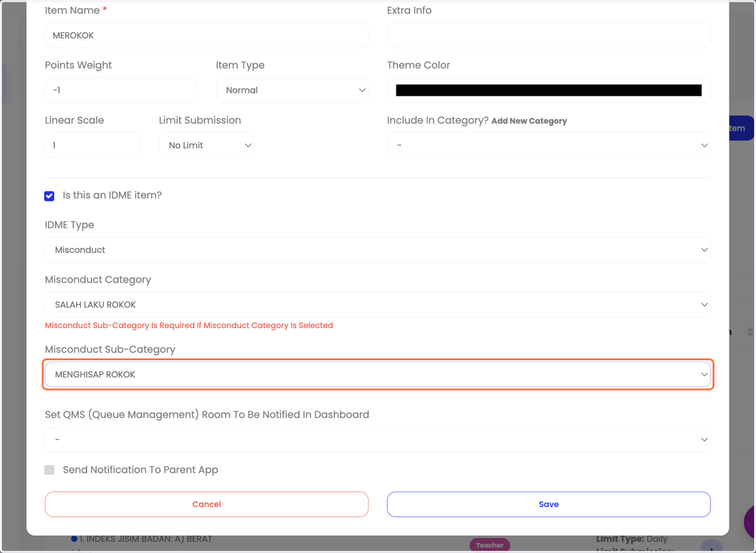Viewport: 756px width, 553px height.
Task: Open the black Theme Color picker
Action: pyautogui.click(x=549, y=90)
